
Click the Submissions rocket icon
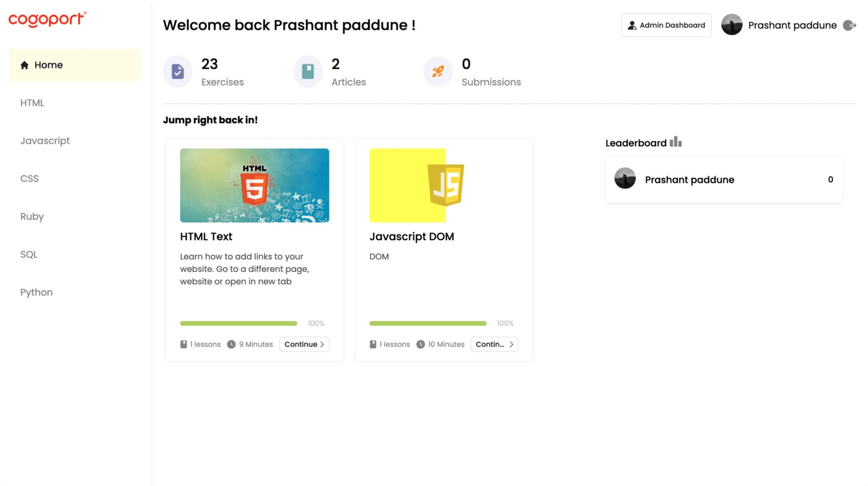(438, 71)
